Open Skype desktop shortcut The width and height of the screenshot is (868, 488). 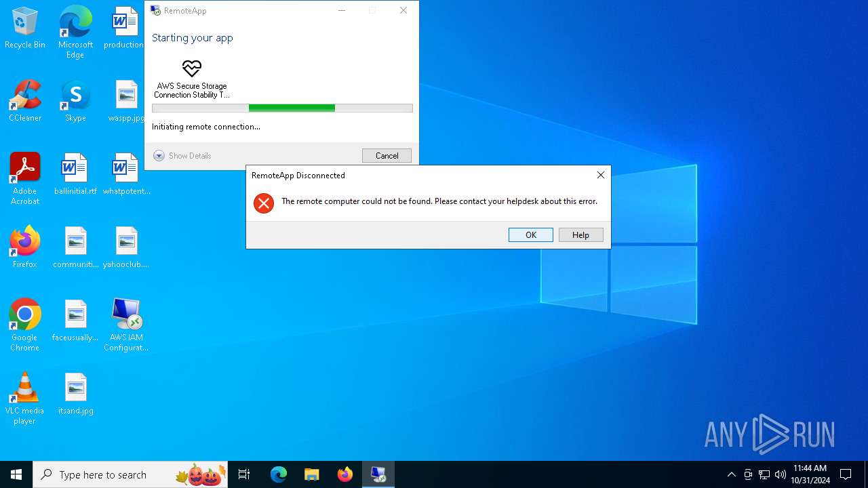(x=75, y=102)
